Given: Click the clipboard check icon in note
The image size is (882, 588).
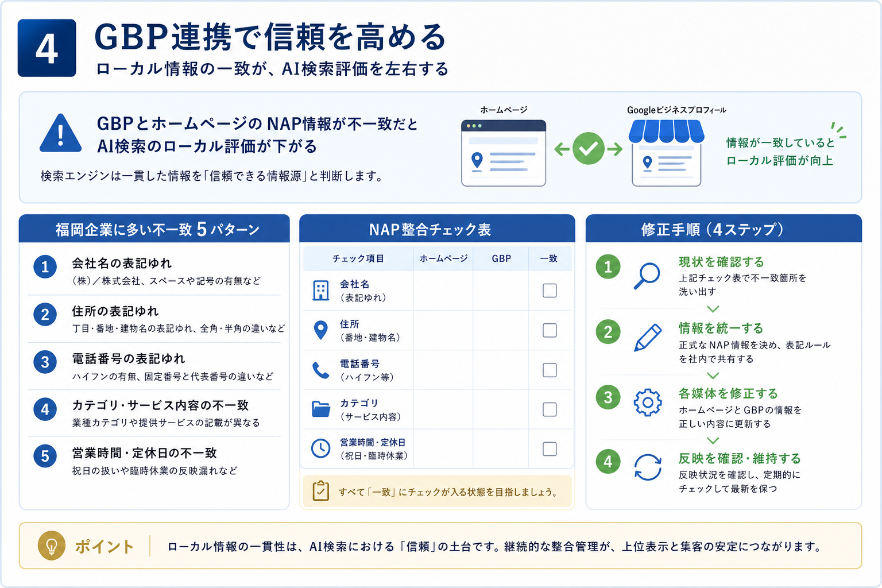Looking at the screenshot, I should pos(320,491).
